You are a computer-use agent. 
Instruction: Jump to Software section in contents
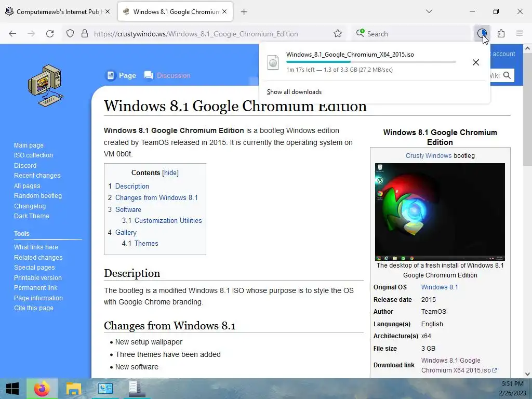coord(128,209)
